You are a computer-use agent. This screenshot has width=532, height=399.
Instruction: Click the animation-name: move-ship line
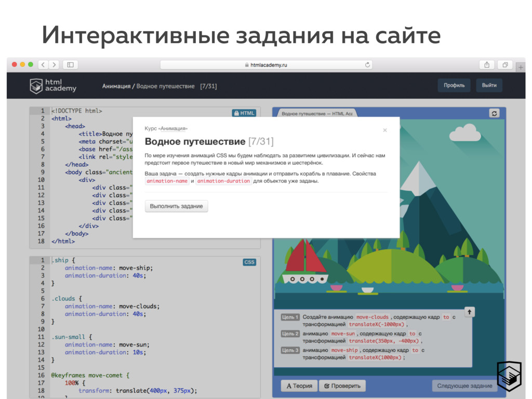coord(109,268)
